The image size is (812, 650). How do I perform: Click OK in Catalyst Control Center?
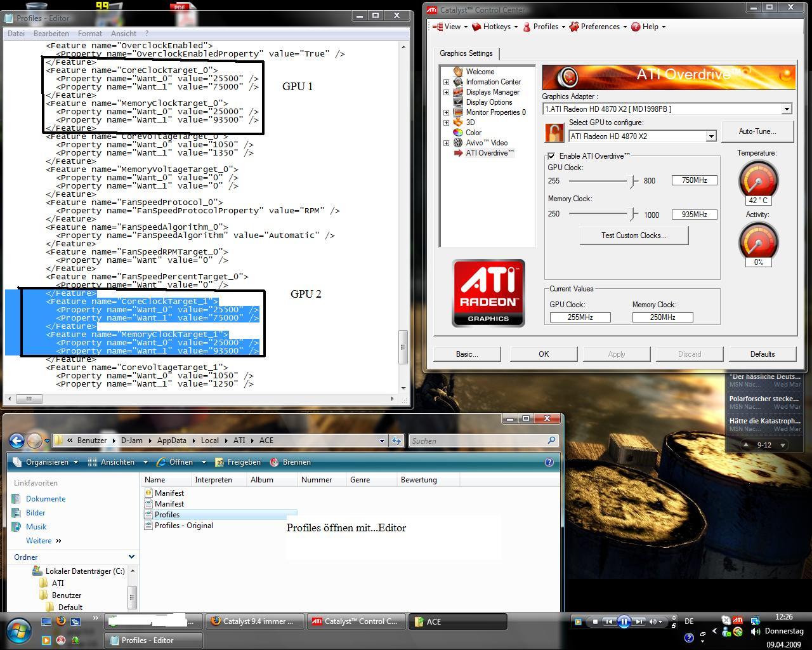(x=544, y=354)
